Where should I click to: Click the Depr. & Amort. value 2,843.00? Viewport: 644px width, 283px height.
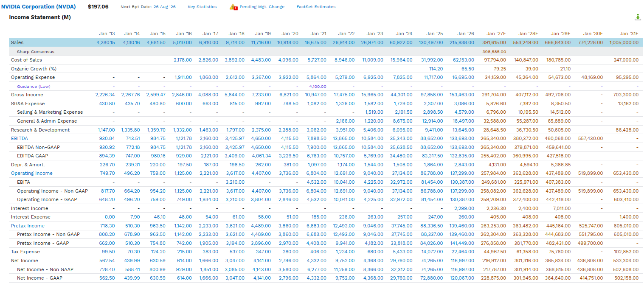(464, 165)
